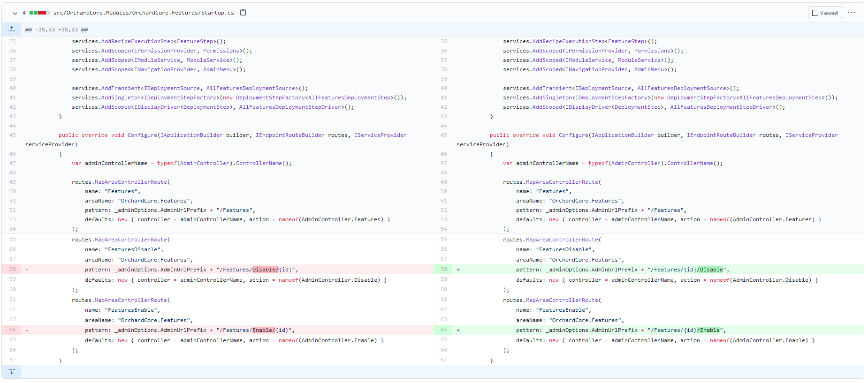
Task: Select added line 58 number on right
Action: tap(443, 270)
